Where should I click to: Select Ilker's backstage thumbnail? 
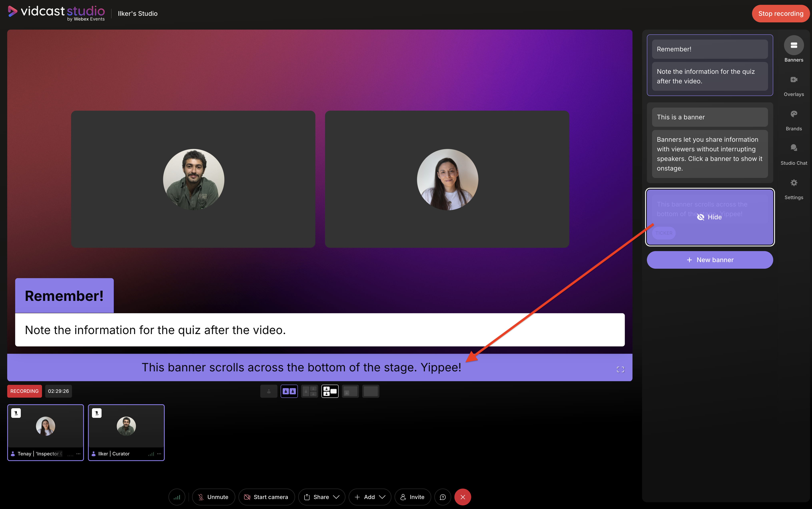[126, 433]
